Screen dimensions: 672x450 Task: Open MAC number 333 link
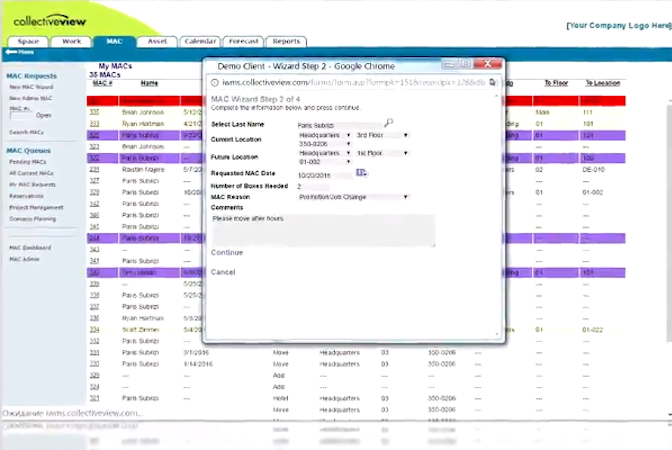click(x=94, y=124)
